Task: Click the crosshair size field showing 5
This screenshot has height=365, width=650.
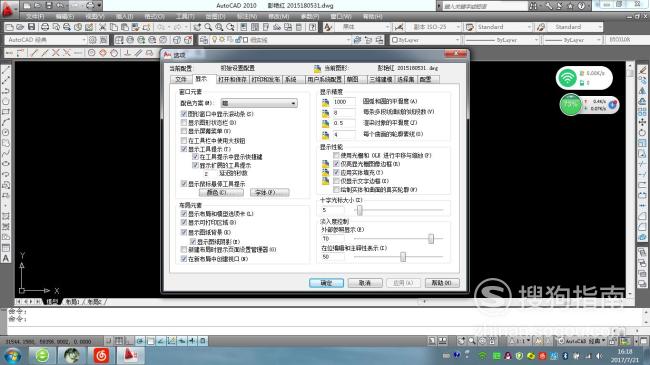Action: point(332,210)
